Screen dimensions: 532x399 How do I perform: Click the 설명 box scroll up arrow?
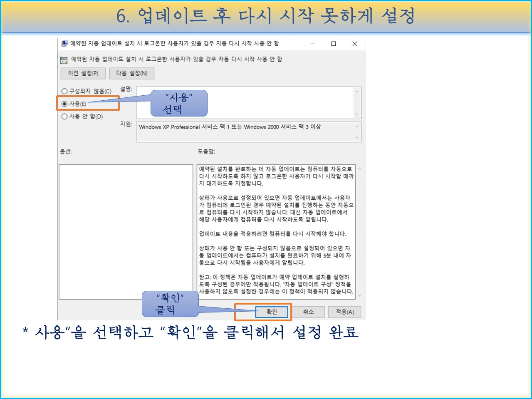[357, 91]
